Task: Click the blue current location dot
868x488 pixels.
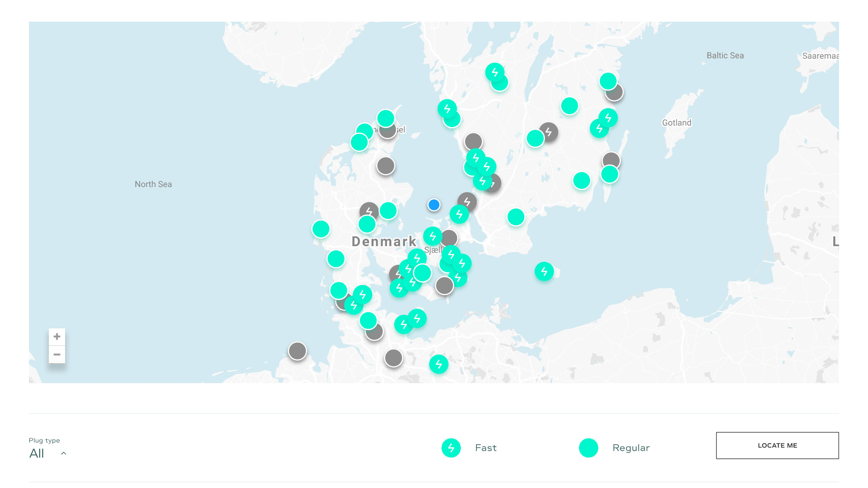Action: tap(434, 205)
